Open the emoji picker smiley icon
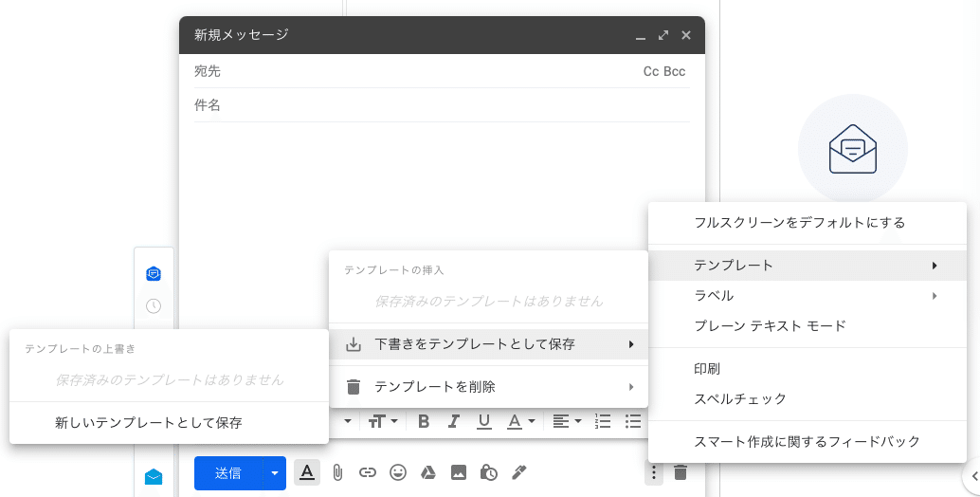The height and width of the screenshot is (497, 980). (398, 472)
